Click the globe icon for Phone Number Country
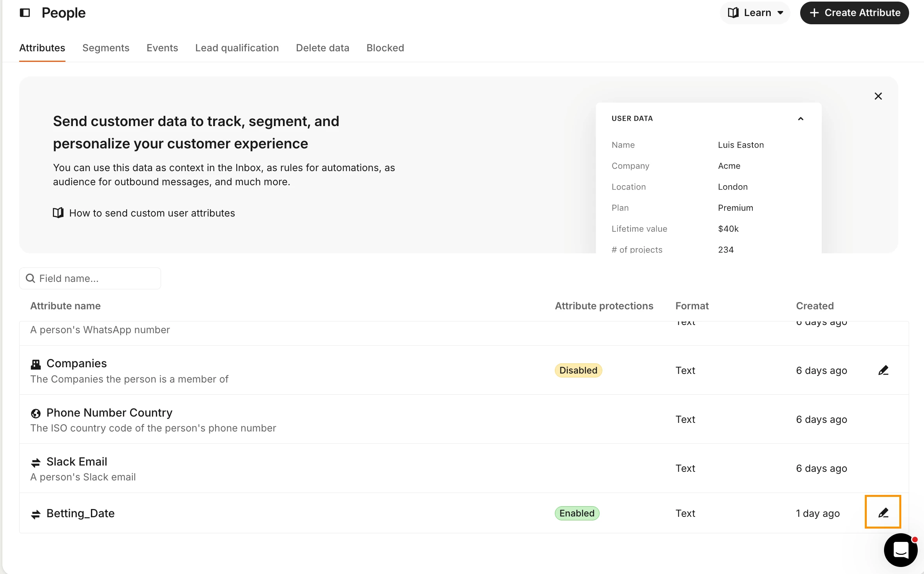The height and width of the screenshot is (574, 924). tap(36, 413)
